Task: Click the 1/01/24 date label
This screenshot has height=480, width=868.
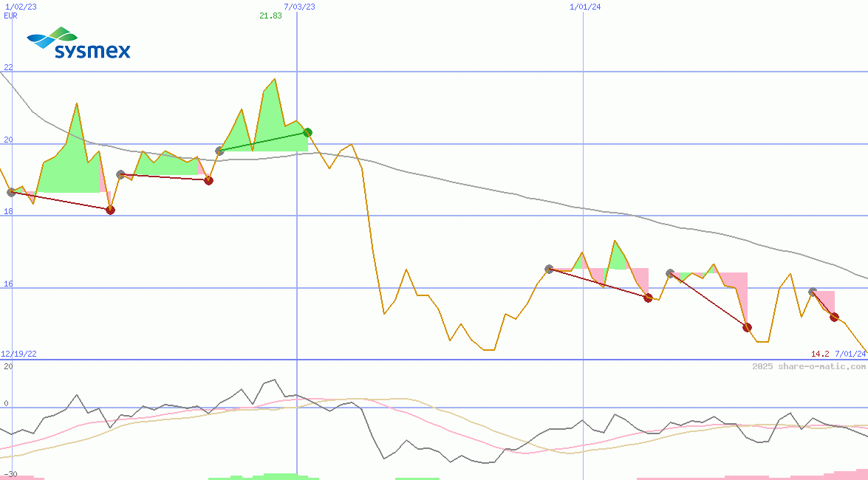Action: click(585, 7)
